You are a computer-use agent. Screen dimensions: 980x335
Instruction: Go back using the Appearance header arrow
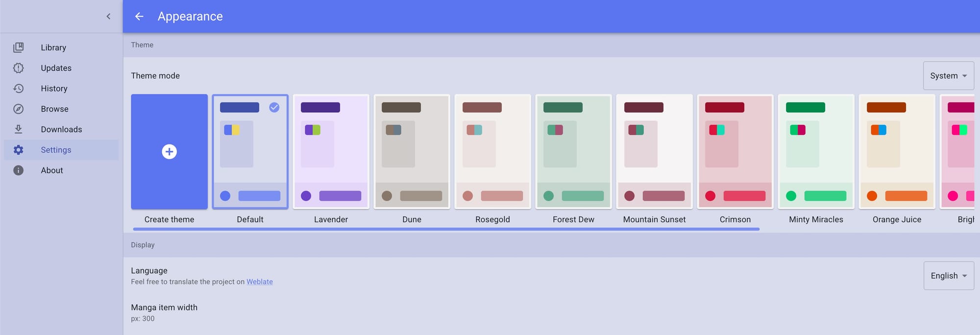(139, 17)
